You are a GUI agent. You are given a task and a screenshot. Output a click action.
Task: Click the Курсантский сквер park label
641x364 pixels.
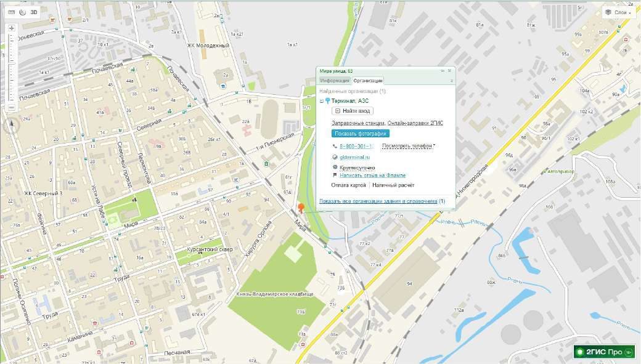tap(210, 249)
